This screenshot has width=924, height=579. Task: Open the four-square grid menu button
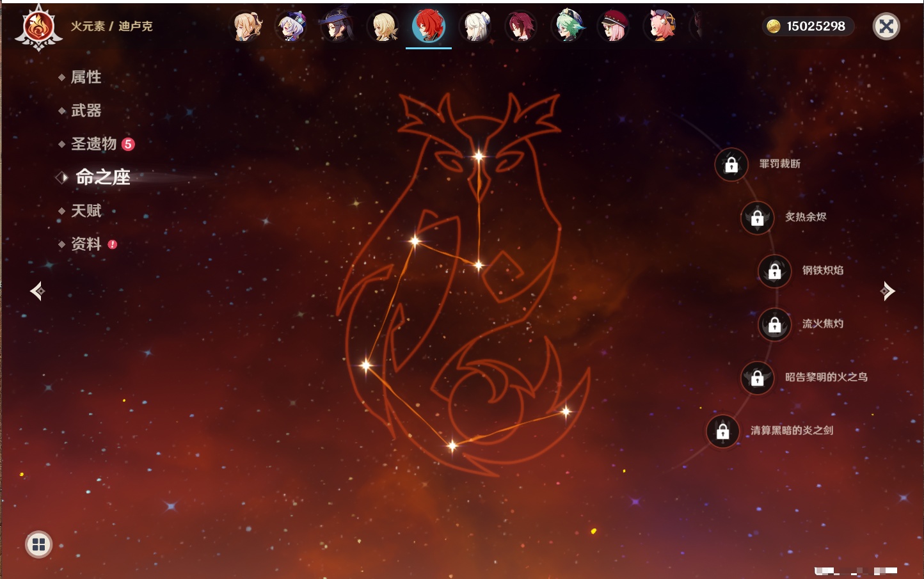[x=38, y=544]
